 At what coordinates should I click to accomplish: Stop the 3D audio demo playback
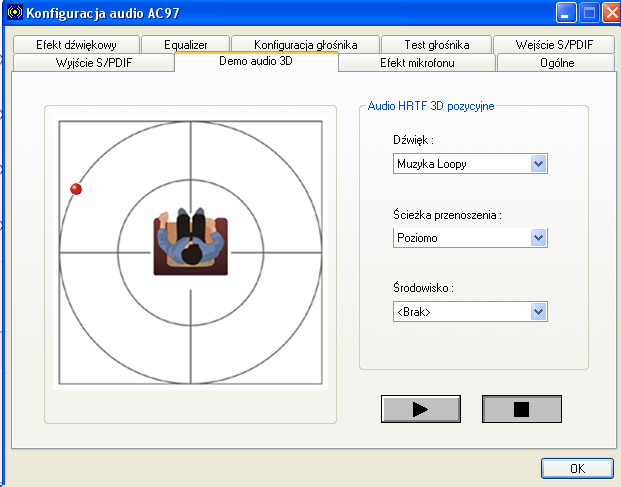click(x=522, y=409)
